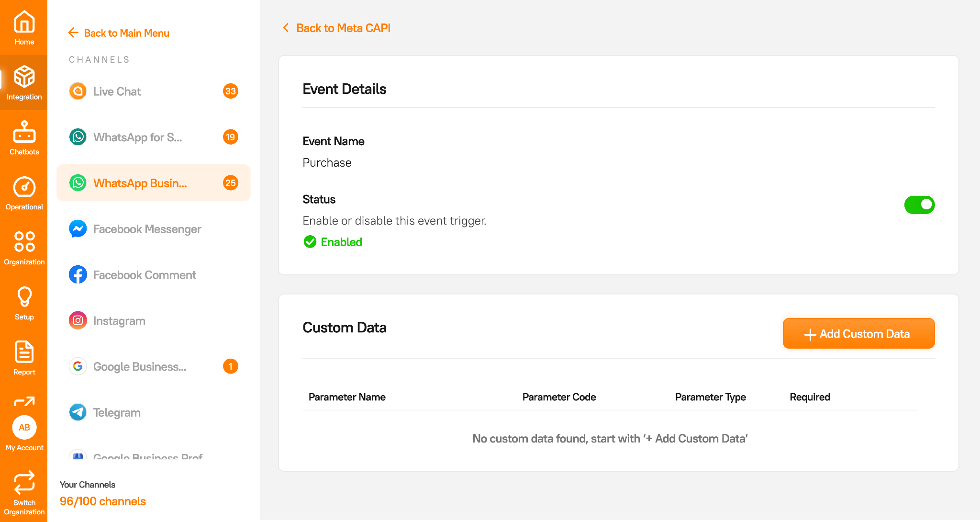Viewport: 980px width, 522px height.
Task: Click the Facebook Messenger icon
Action: tap(78, 229)
